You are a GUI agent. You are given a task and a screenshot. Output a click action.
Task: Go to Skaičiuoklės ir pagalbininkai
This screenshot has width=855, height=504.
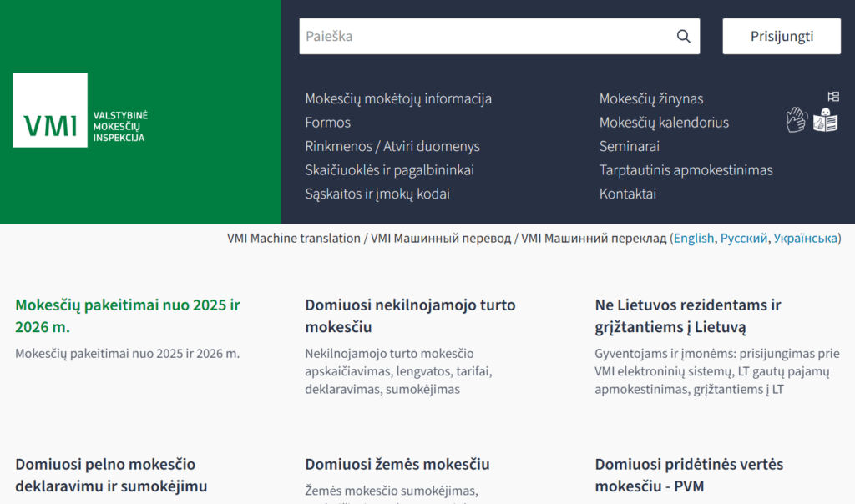coord(390,169)
